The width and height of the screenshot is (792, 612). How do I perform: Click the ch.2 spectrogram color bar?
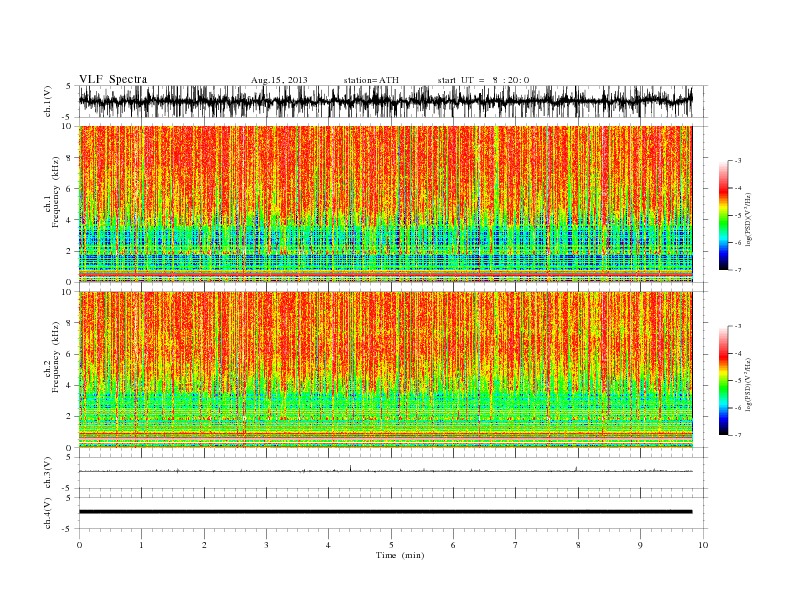(723, 381)
